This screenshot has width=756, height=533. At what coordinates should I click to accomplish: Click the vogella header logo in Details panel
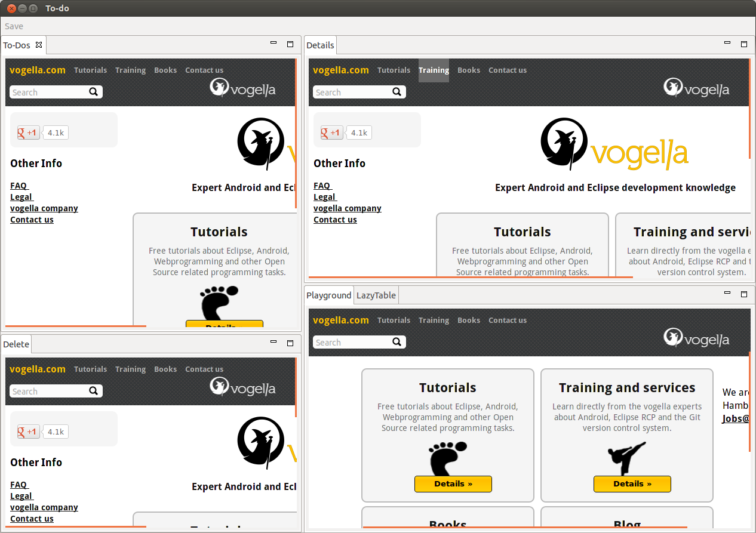pyautogui.click(x=696, y=88)
